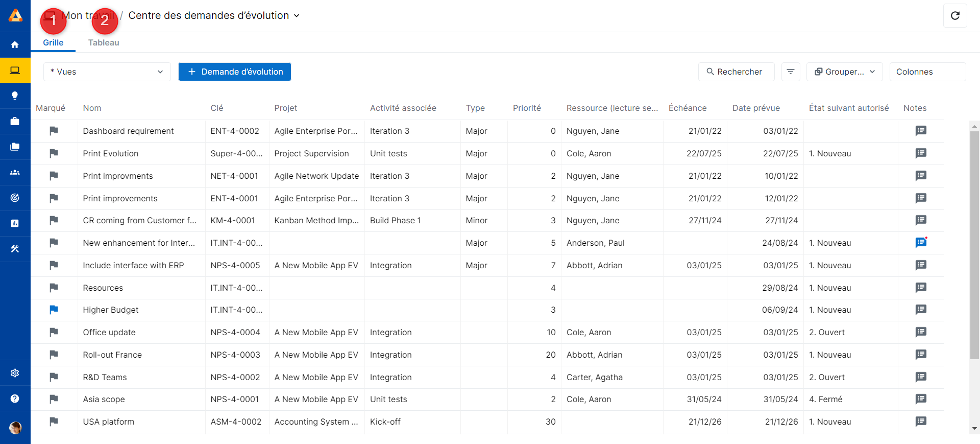Click the Rechercher search field
Viewport: 980px width, 444px height.
pos(736,72)
